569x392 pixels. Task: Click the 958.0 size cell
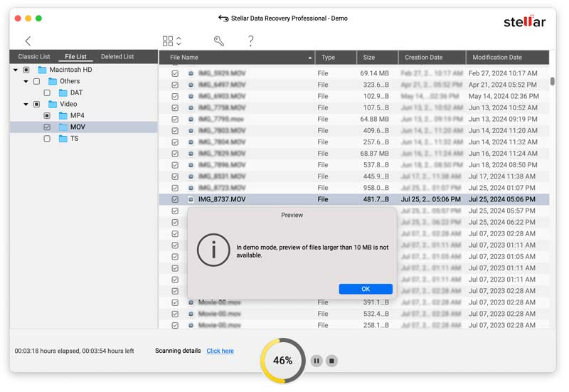(376, 188)
